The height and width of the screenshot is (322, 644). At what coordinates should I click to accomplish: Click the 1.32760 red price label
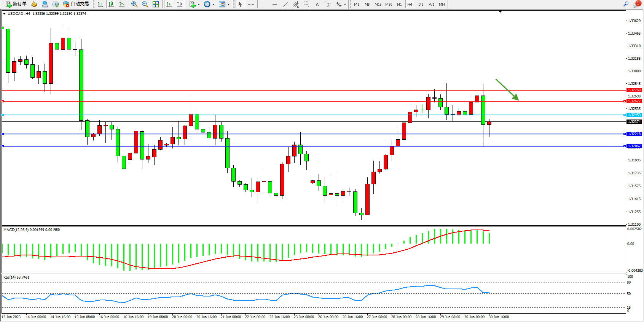click(634, 90)
